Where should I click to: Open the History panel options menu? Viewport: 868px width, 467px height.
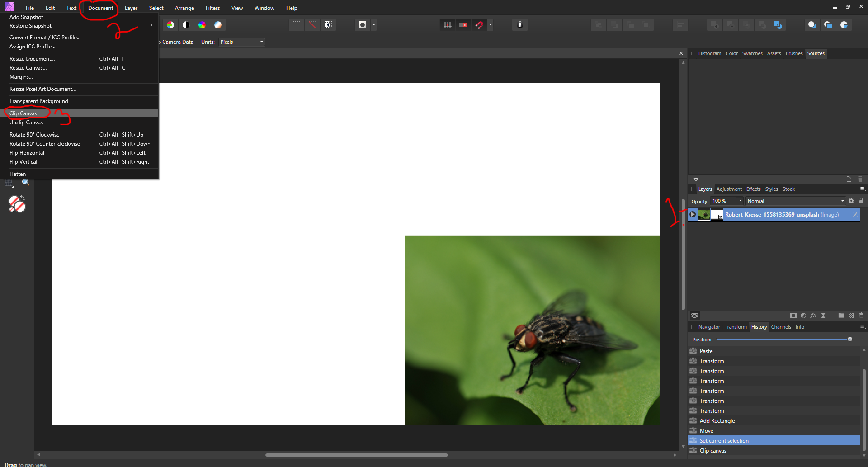pyautogui.click(x=862, y=327)
